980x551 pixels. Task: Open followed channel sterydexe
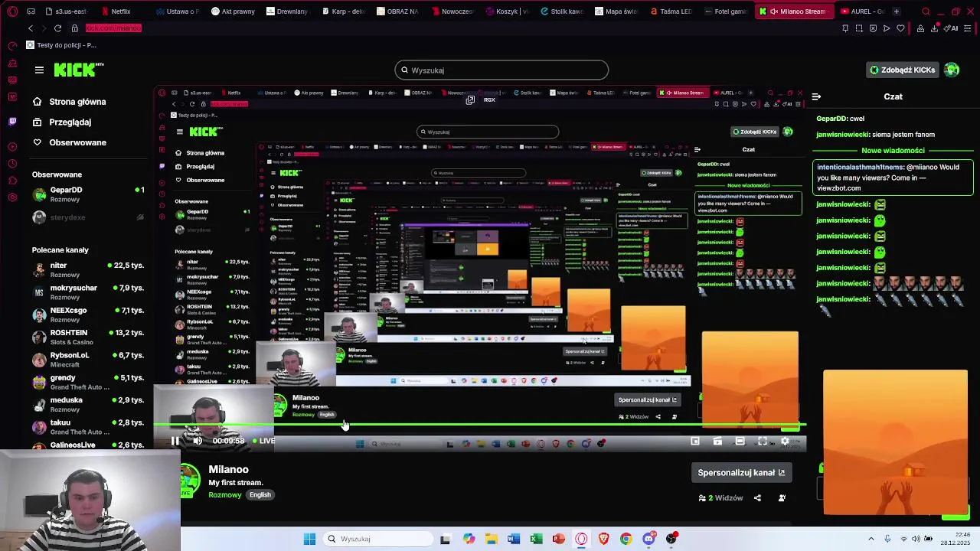click(87, 217)
